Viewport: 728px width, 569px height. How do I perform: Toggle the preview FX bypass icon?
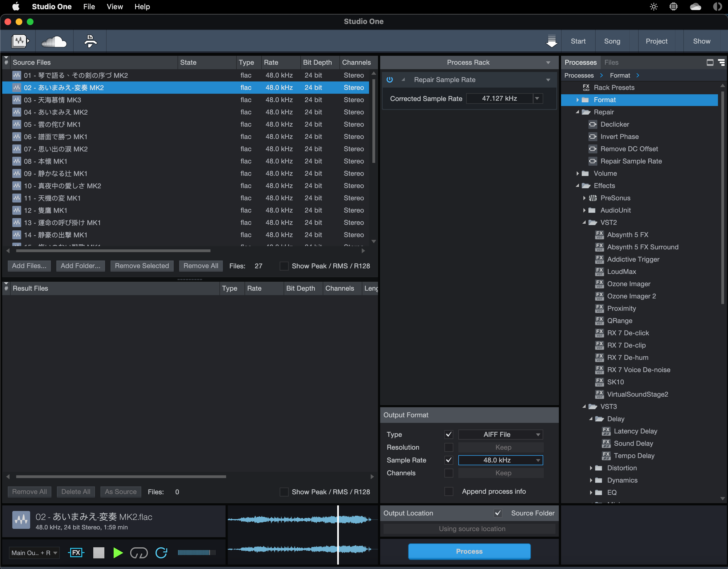76,553
